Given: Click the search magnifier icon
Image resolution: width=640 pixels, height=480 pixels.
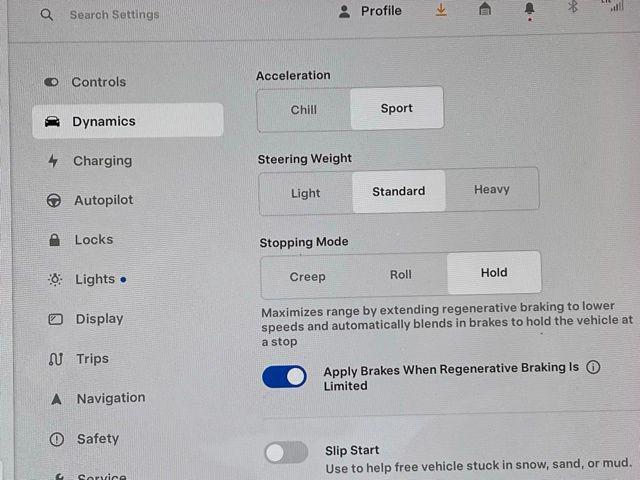Looking at the screenshot, I should [x=47, y=15].
